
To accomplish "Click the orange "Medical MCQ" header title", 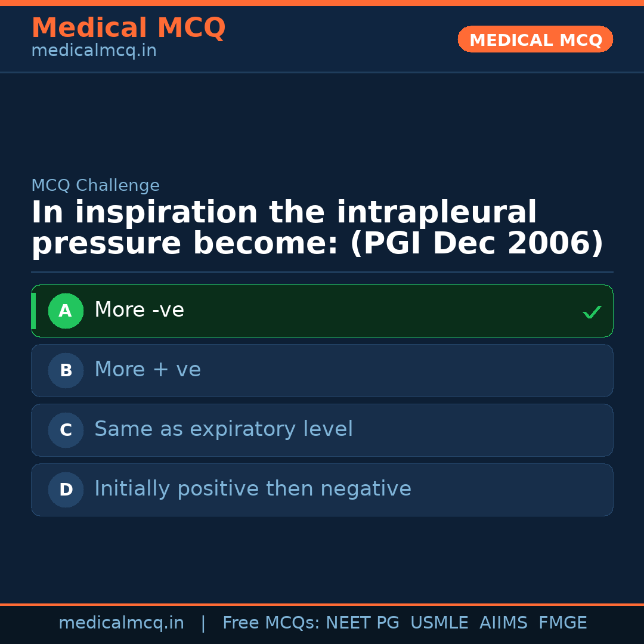I will (128, 28).
